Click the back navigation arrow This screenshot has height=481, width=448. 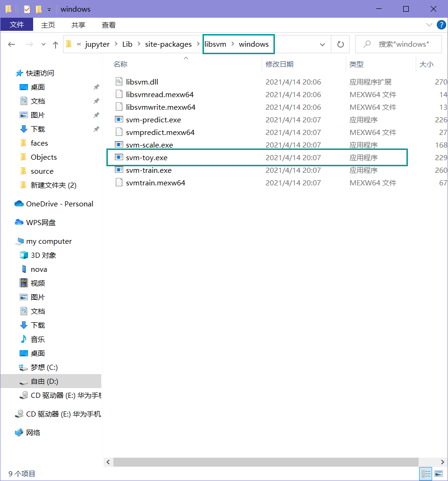tap(11, 44)
